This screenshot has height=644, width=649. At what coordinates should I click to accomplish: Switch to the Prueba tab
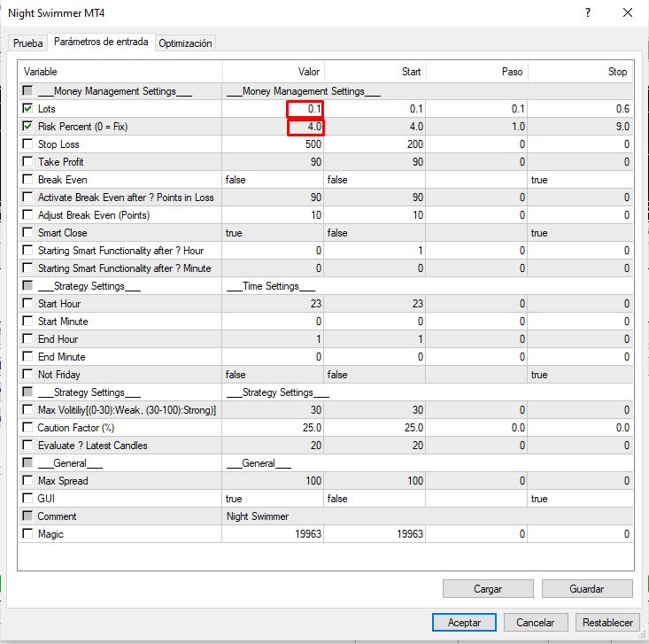pyautogui.click(x=27, y=43)
